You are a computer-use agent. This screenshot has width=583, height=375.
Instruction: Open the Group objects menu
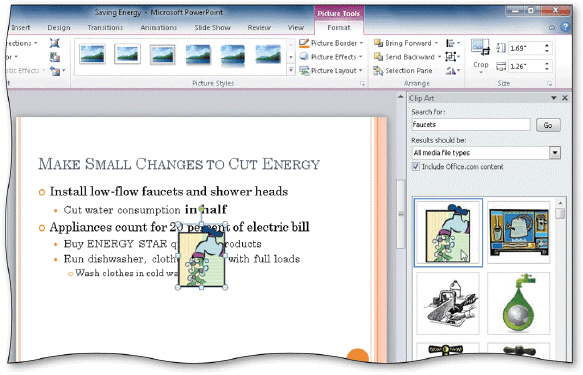[453, 57]
